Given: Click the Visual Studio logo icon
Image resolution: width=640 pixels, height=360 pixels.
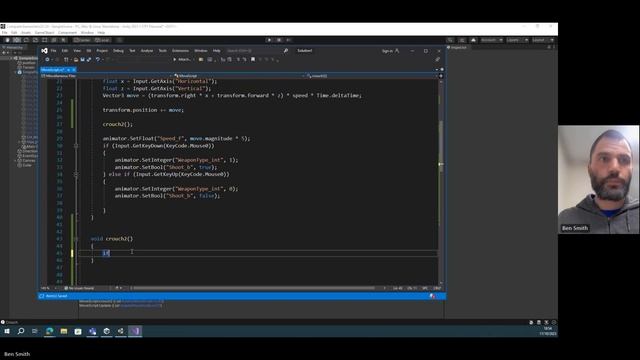Looking at the screenshot, I should 44,51.
